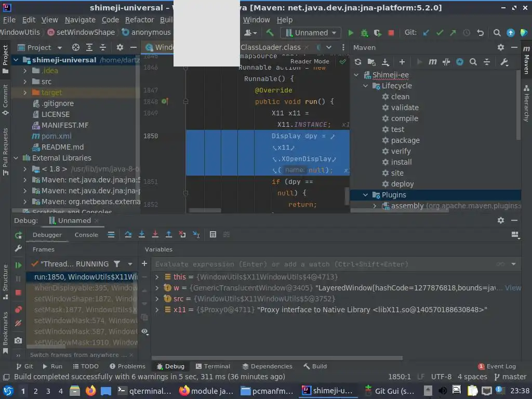This screenshot has width=532, height=399.
Task: Expand the target folder
Action: pos(25,92)
